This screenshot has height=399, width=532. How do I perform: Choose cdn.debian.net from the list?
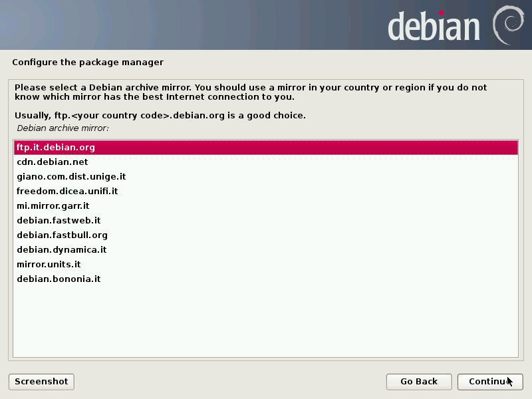[266, 162]
